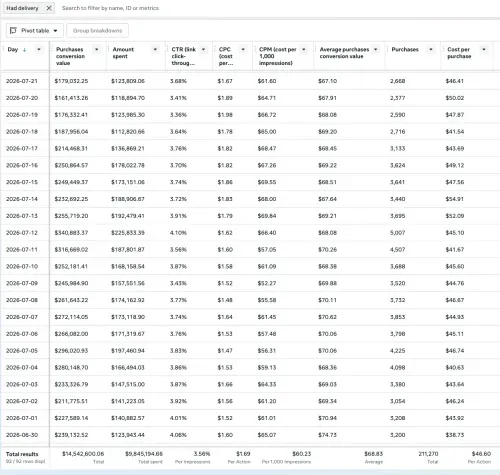
Task: Select the 2026-07-15 day row
Action: coord(250,182)
